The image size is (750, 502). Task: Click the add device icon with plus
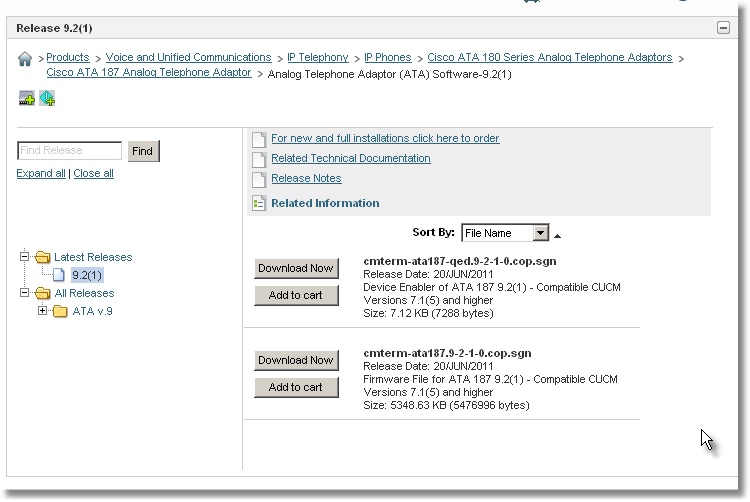click(x=27, y=98)
